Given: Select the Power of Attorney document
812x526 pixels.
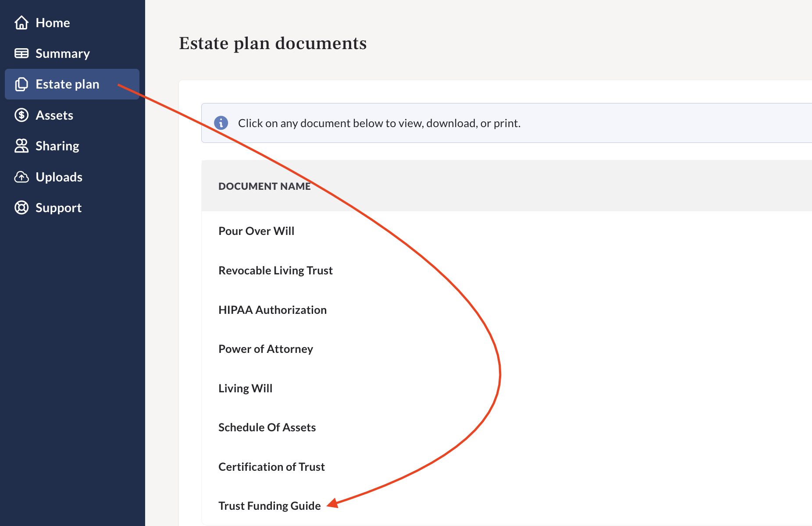Looking at the screenshot, I should click(265, 348).
